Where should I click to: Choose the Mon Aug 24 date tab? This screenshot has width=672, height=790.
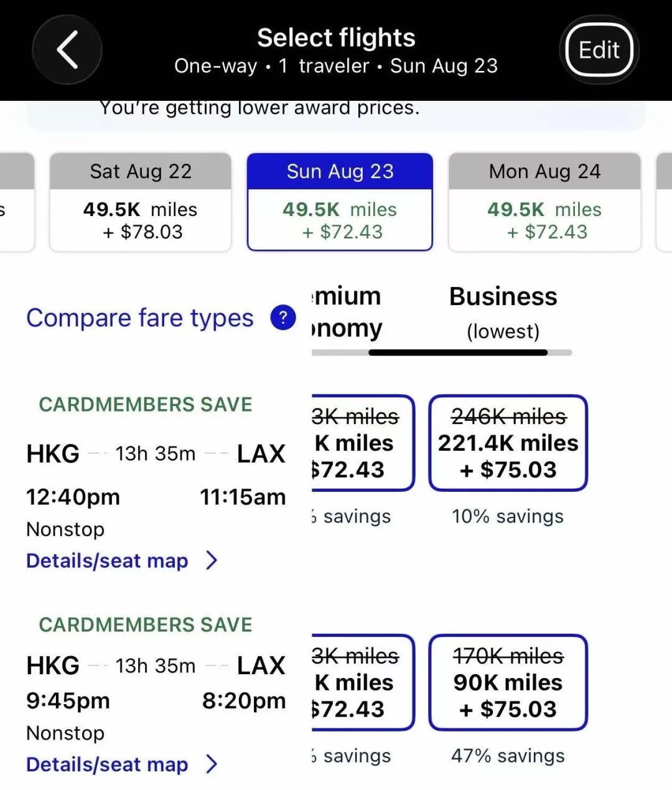[x=544, y=202]
